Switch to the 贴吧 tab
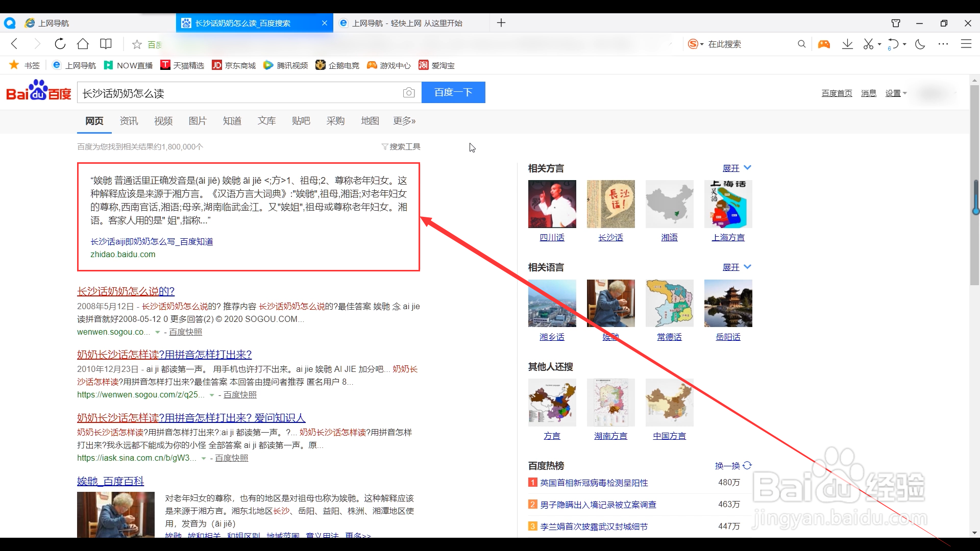 301,121
